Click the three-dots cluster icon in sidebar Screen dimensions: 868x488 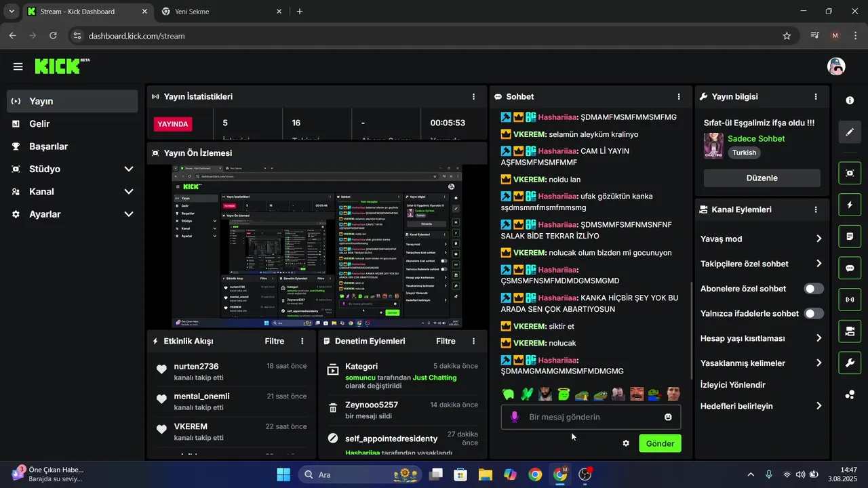coord(850,394)
